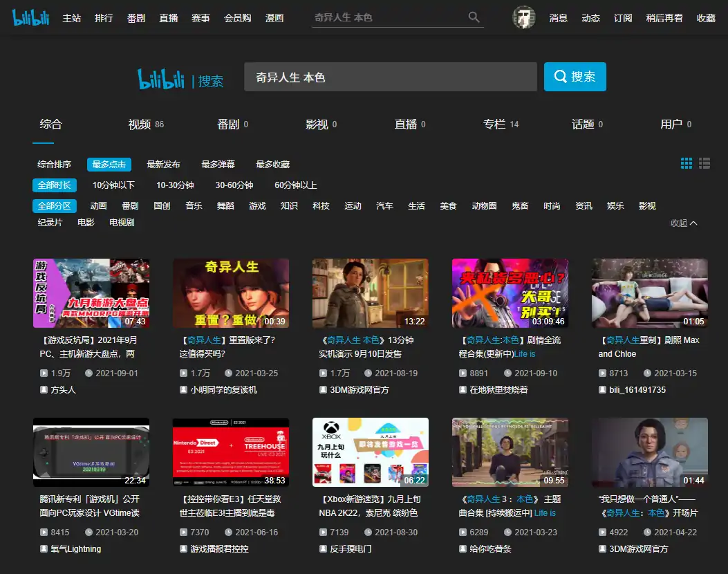Open uploader 在地狱里焚烧着
Image resolution: width=728 pixels, height=574 pixels.
pyautogui.click(x=498, y=389)
